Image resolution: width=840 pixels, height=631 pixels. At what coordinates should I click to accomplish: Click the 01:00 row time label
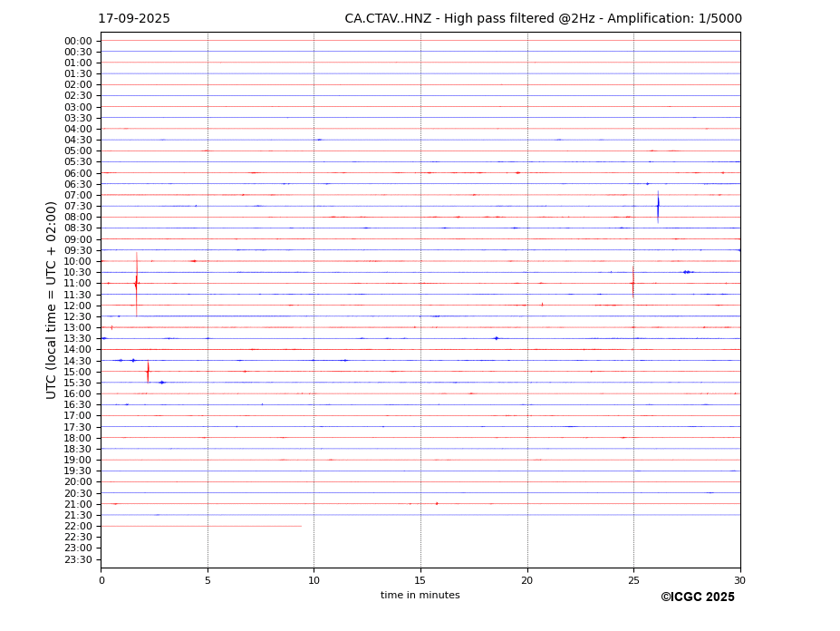78,63
